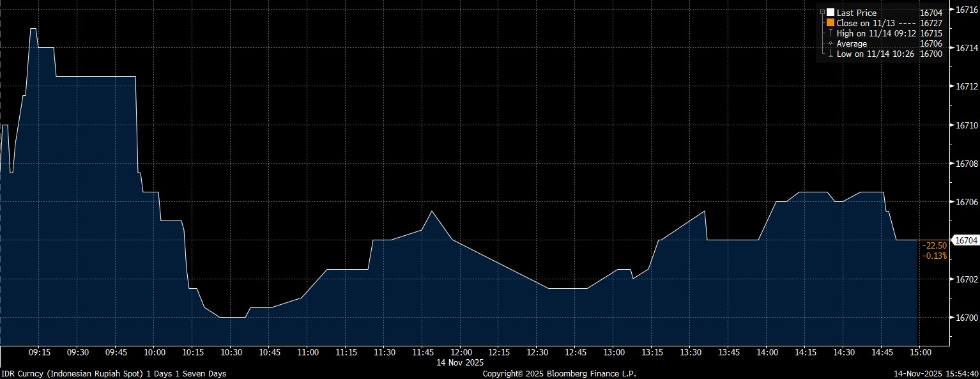Image resolution: width=980 pixels, height=379 pixels.
Task: Click the 16714 arrow marker on y-axis
Action: [x=951, y=48]
